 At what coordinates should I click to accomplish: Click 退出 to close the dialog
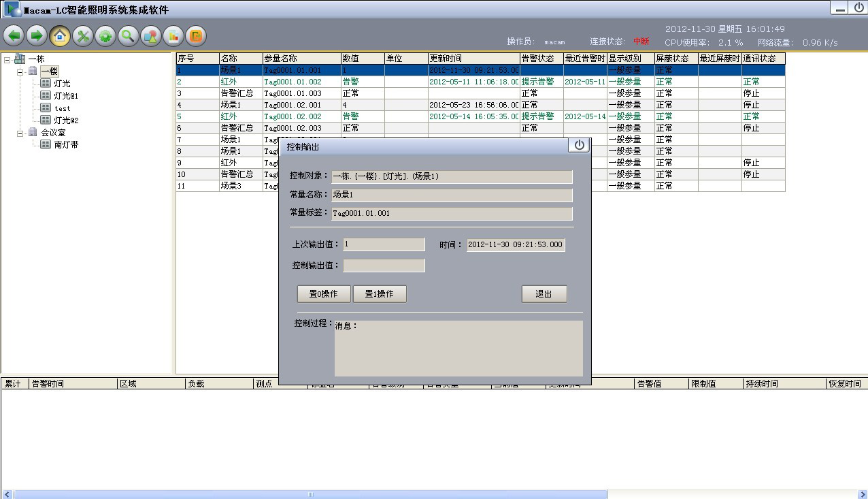coord(544,293)
